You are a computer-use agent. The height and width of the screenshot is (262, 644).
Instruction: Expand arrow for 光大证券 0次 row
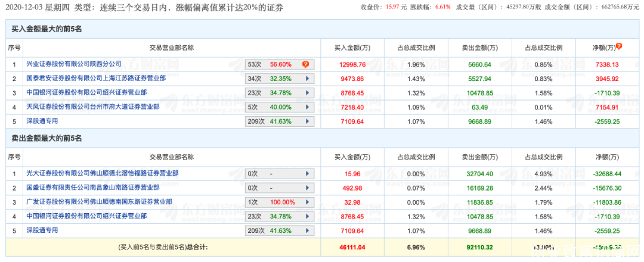pyautogui.click(x=307, y=174)
